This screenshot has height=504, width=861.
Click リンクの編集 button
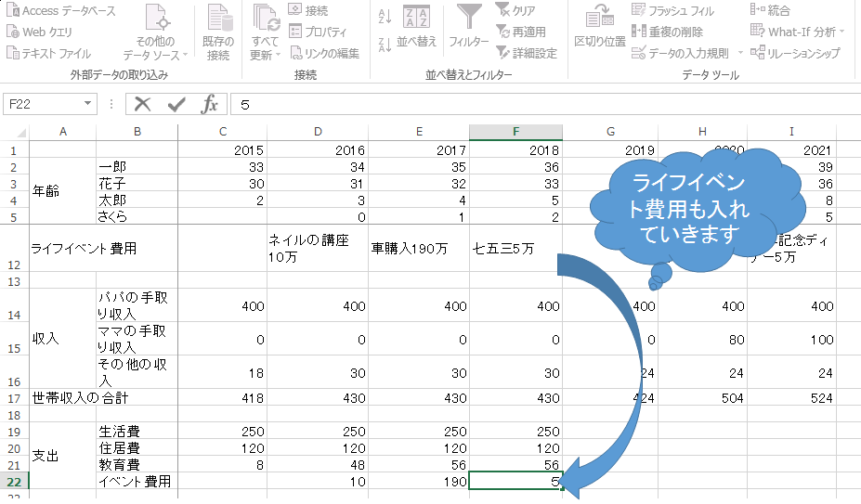pos(324,53)
